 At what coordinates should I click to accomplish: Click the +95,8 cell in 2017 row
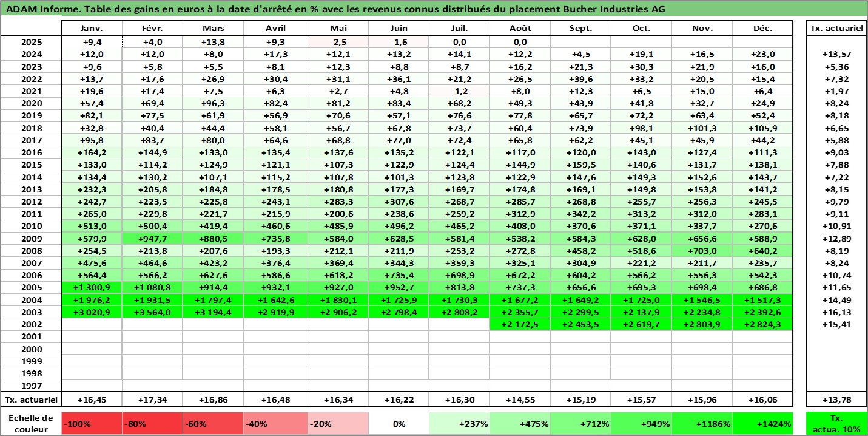point(92,140)
